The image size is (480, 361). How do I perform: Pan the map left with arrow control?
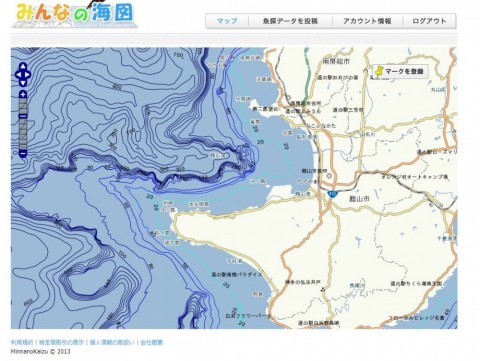(x=18, y=75)
